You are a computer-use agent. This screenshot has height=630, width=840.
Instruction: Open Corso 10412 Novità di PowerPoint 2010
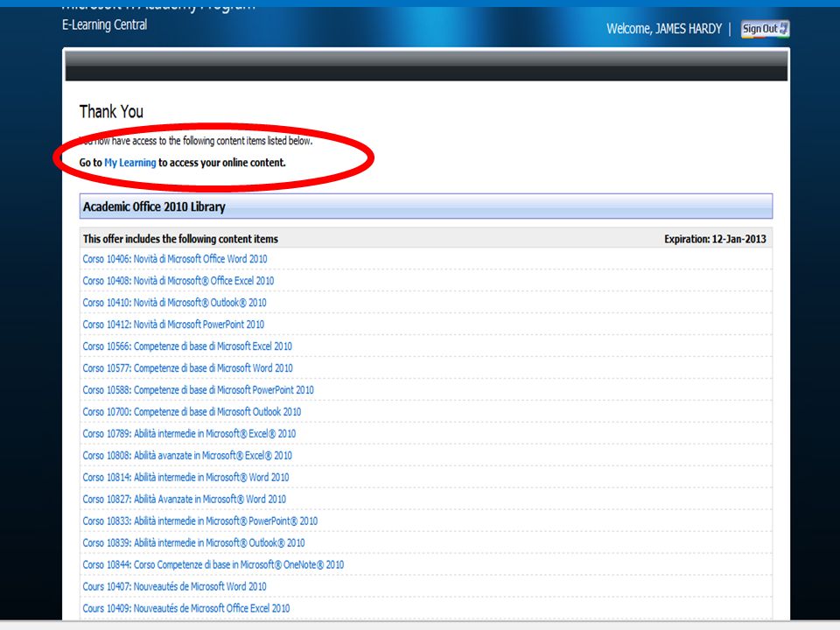pos(173,325)
